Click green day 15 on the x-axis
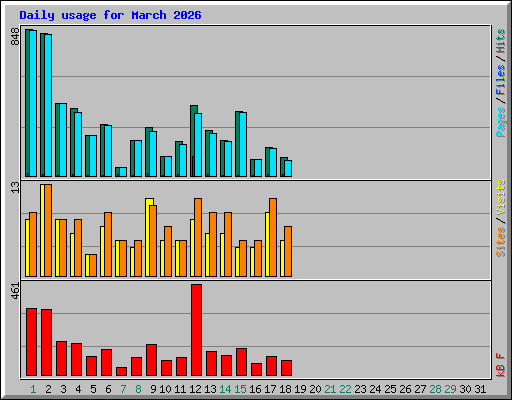Image resolution: width=512 pixels, height=400 pixels. pos(240,389)
